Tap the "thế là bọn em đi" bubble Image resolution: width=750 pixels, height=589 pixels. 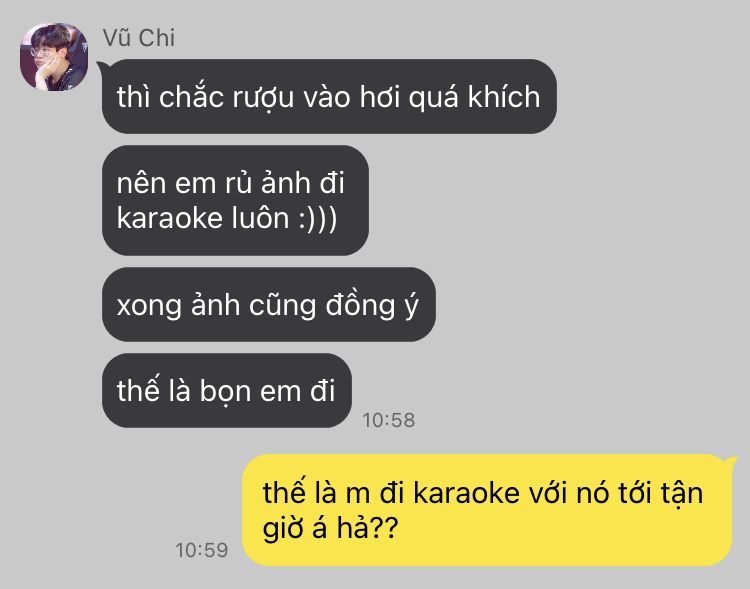(227, 390)
